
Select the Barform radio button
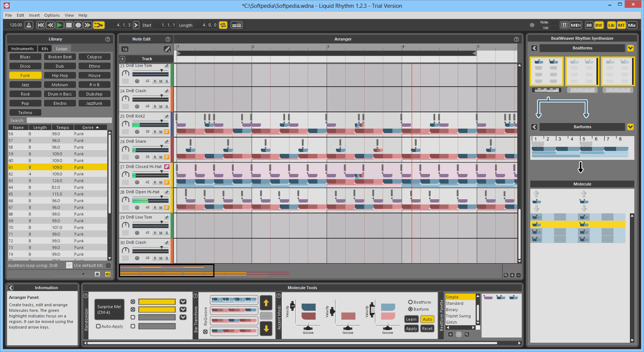(411, 309)
